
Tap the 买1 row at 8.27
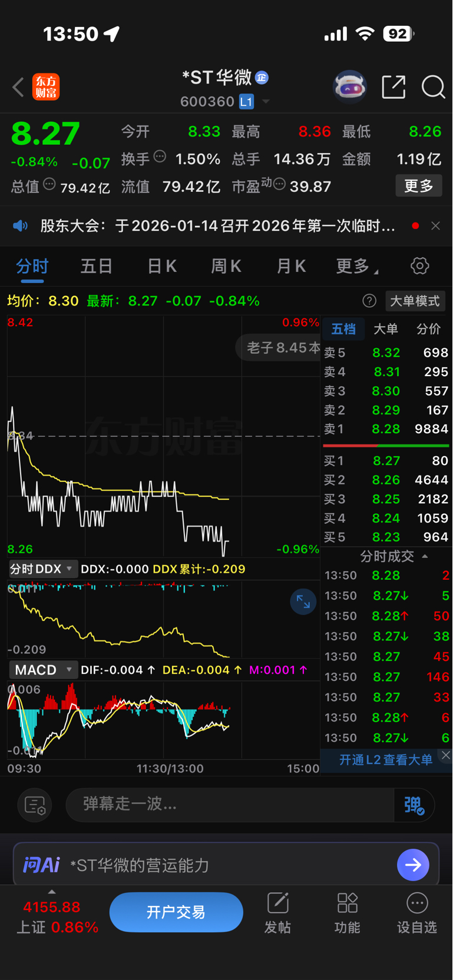(386, 461)
